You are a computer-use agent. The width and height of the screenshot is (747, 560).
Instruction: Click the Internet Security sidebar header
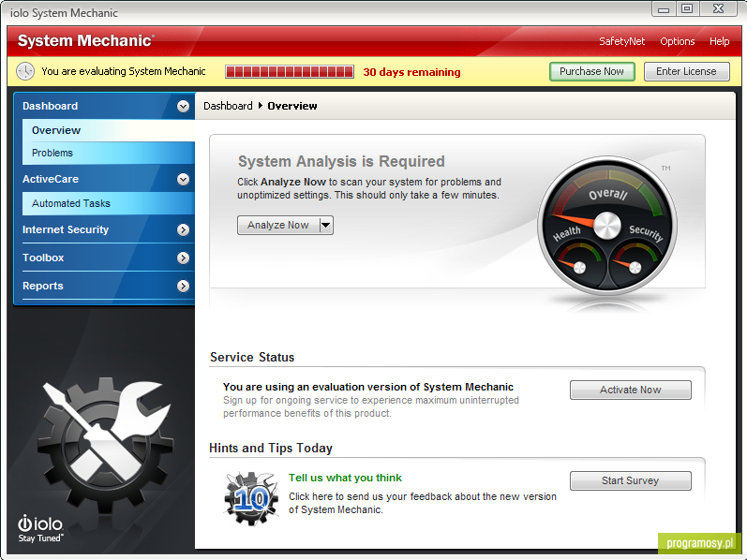104,230
